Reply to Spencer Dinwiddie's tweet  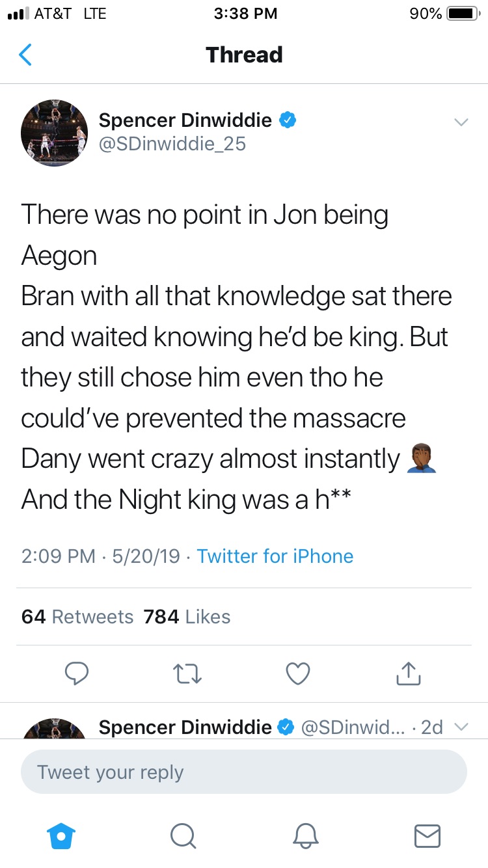(x=77, y=673)
